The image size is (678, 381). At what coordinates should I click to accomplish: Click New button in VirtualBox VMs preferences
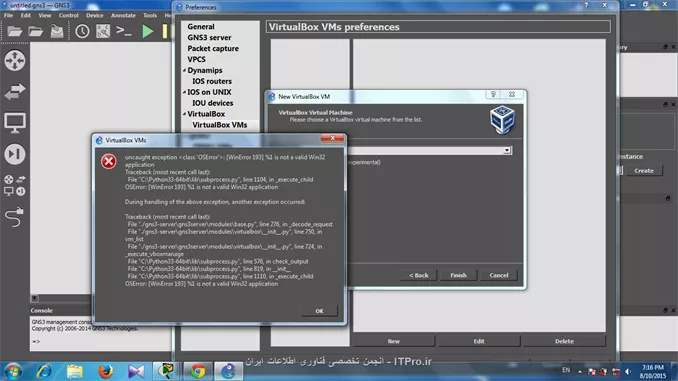click(393, 341)
